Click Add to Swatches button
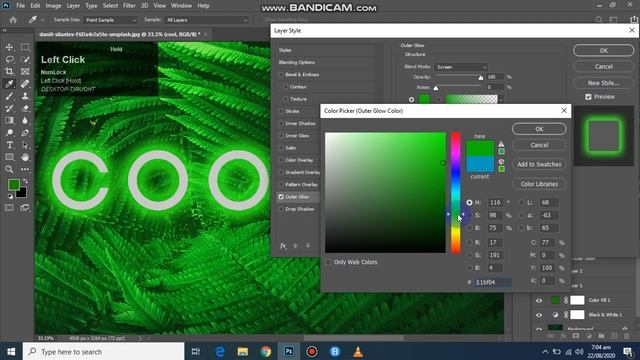Viewport: 640px width, 360px height. (539, 164)
